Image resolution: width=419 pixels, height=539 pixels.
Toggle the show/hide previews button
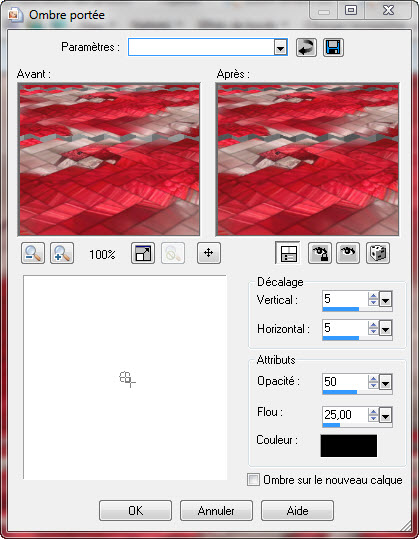pos(288,253)
